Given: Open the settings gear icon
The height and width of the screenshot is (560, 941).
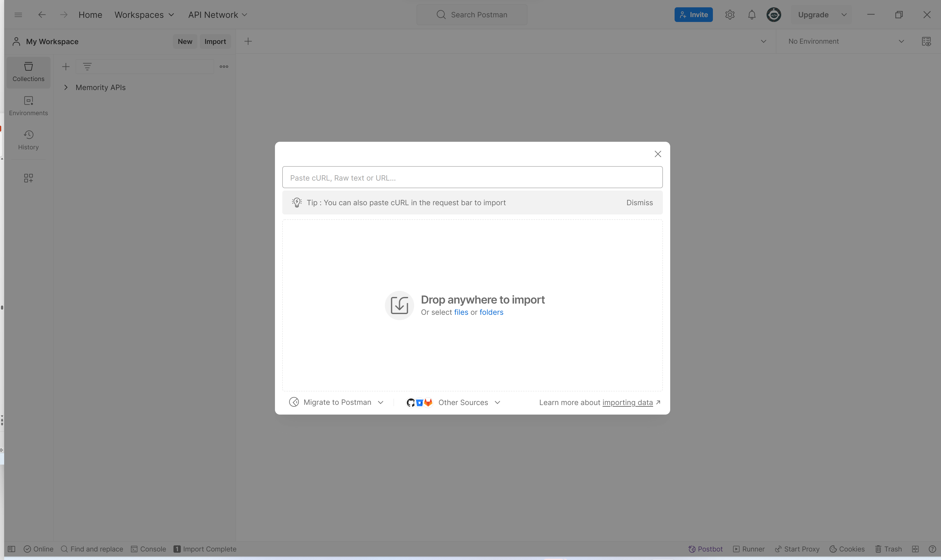Looking at the screenshot, I should [730, 15].
